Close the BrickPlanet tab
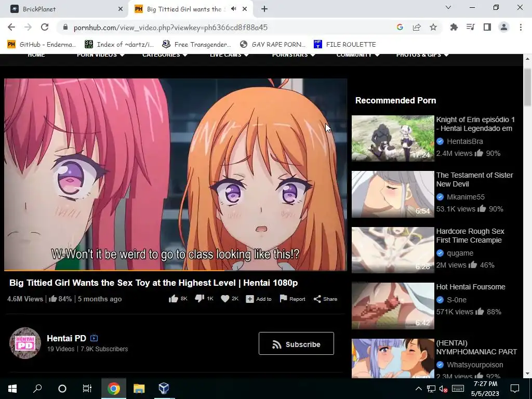This screenshot has height=399, width=532. click(x=121, y=9)
